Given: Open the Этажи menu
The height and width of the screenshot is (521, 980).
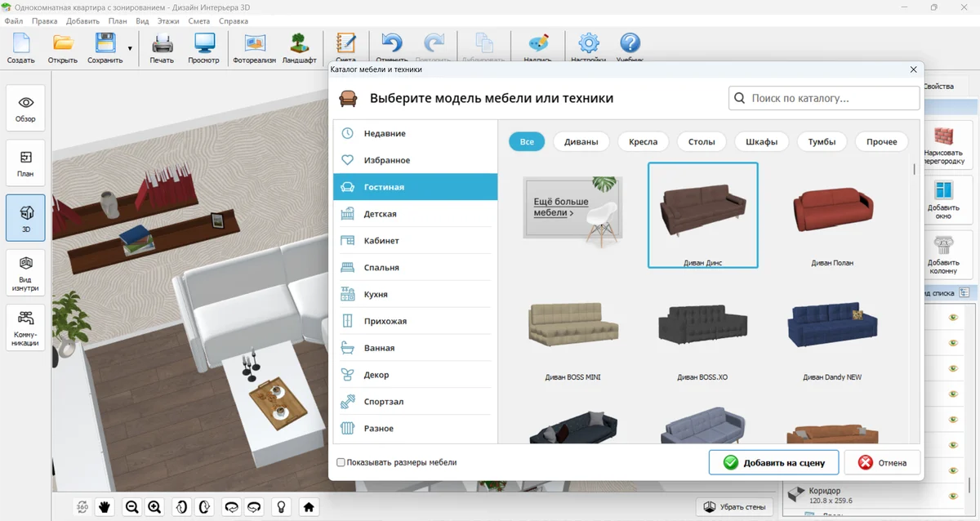Looking at the screenshot, I should pyautogui.click(x=169, y=20).
